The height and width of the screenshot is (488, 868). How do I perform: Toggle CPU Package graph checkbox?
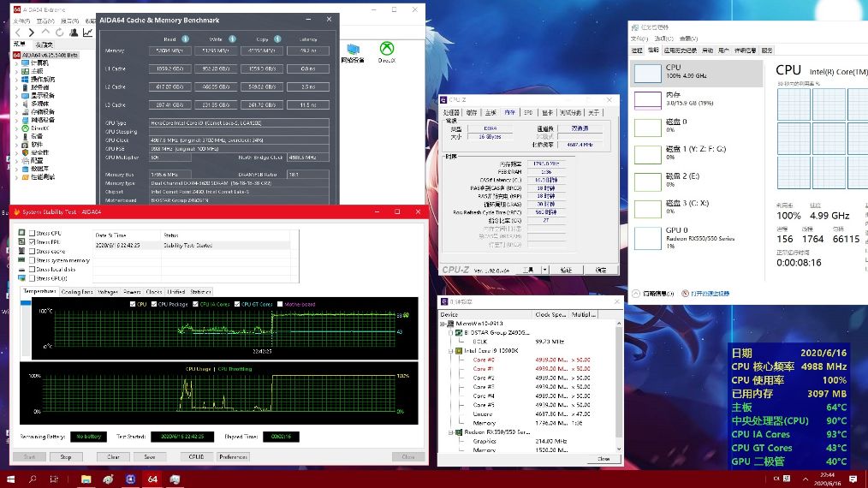tap(154, 304)
